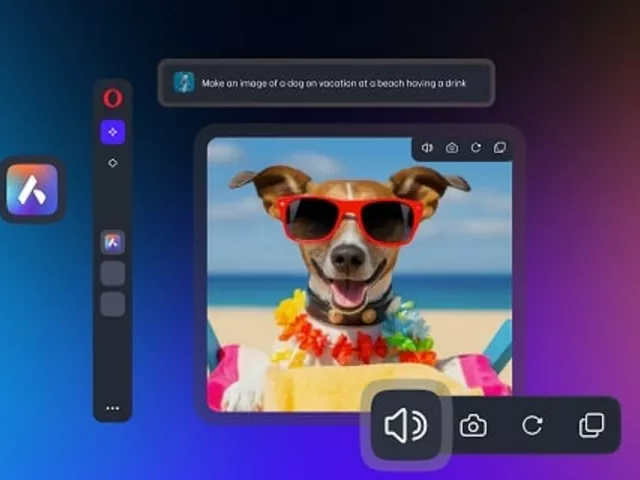Click the avatar icon in the prompt box
This screenshot has width=640, height=480.
point(183,83)
